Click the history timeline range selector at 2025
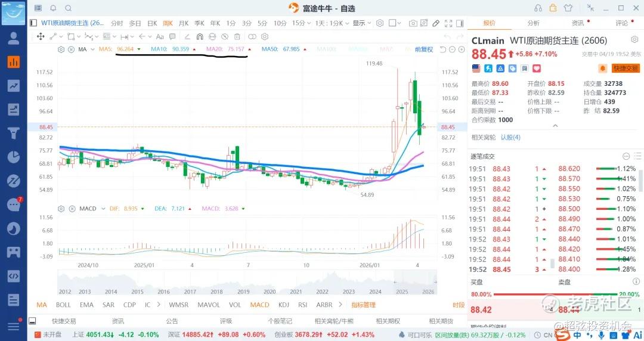This screenshot has width=644, height=341. [415, 282]
